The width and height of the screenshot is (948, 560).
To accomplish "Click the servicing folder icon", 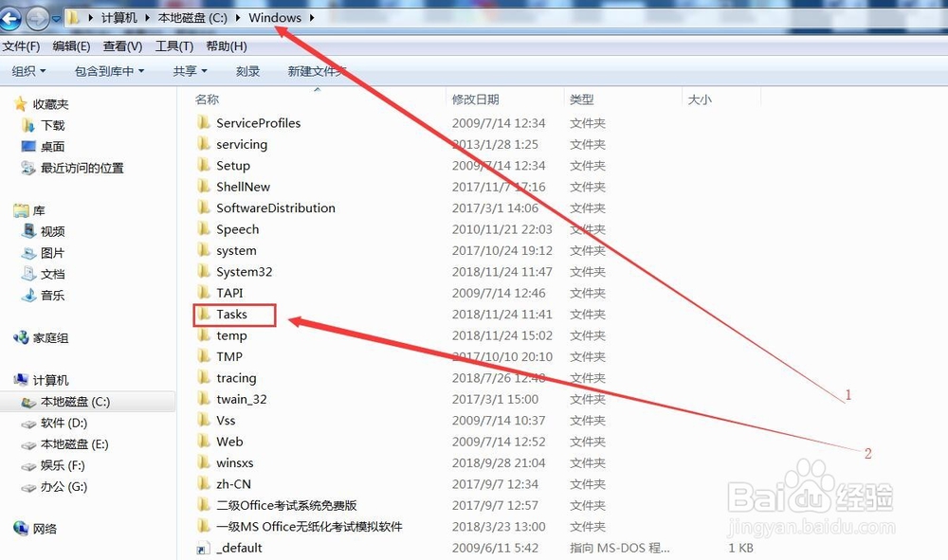I will pyautogui.click(x=203, y=144).
